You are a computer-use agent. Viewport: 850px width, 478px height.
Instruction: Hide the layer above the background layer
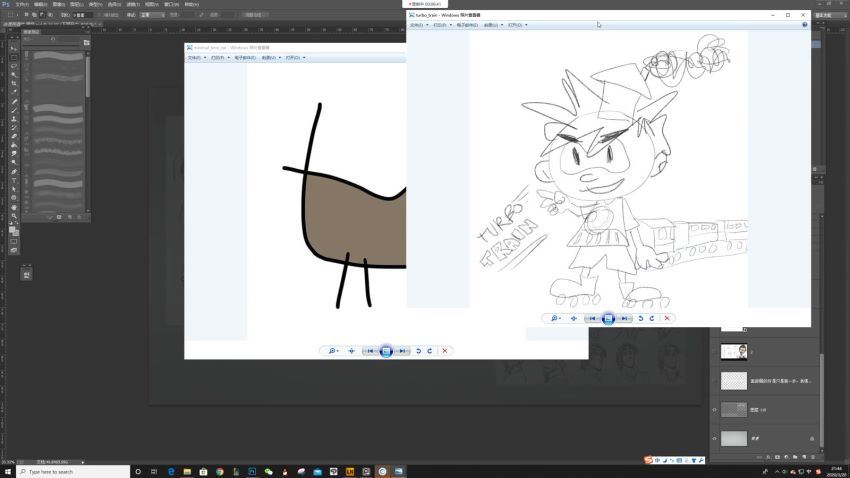(x=714, y=410)
